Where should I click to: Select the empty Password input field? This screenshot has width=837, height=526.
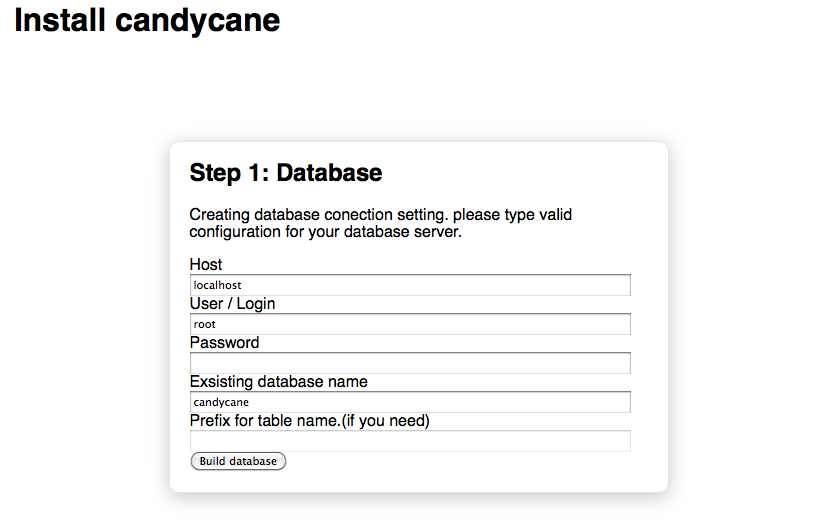[x=410, y=363]
